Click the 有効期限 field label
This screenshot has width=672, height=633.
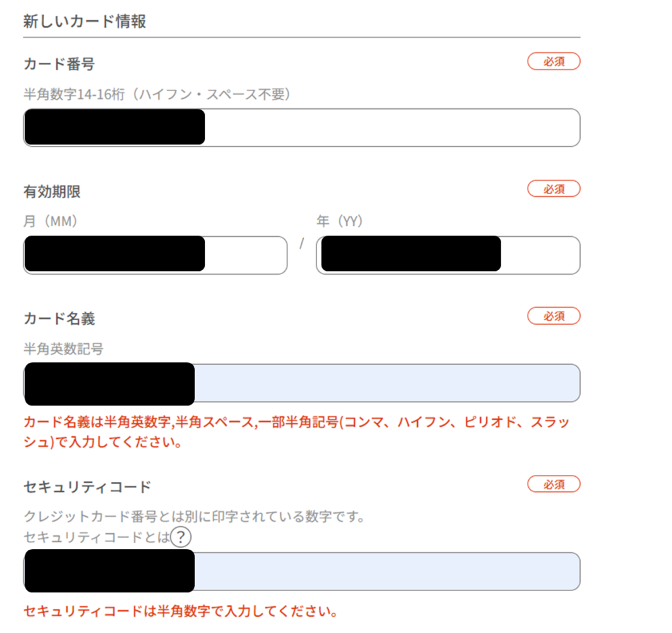(x=52, y=192)
